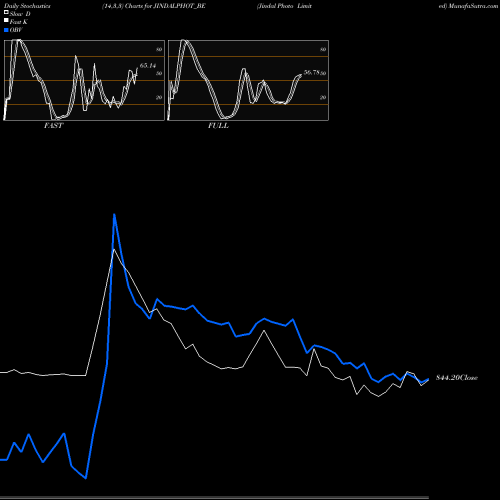This screenshot has height=500, width=500.
Task: Click the Slow D legend swatch
Action: pyautogui.click(x=6, y=13)
